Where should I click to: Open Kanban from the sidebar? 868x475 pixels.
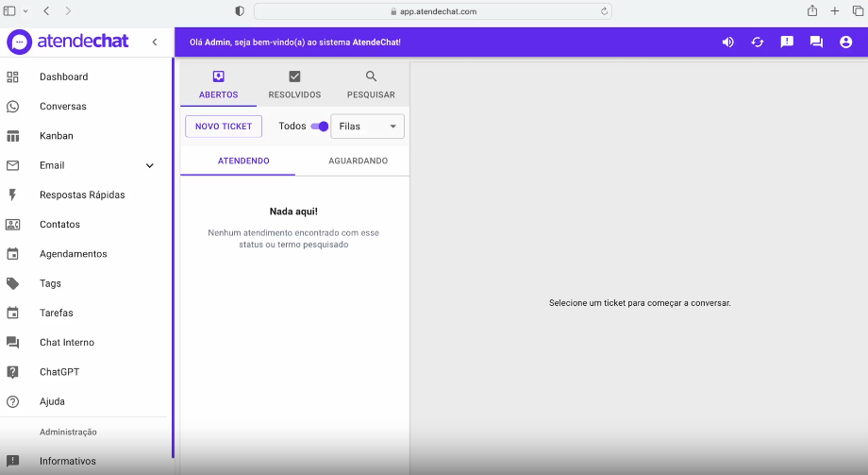[x=56, y=136]
